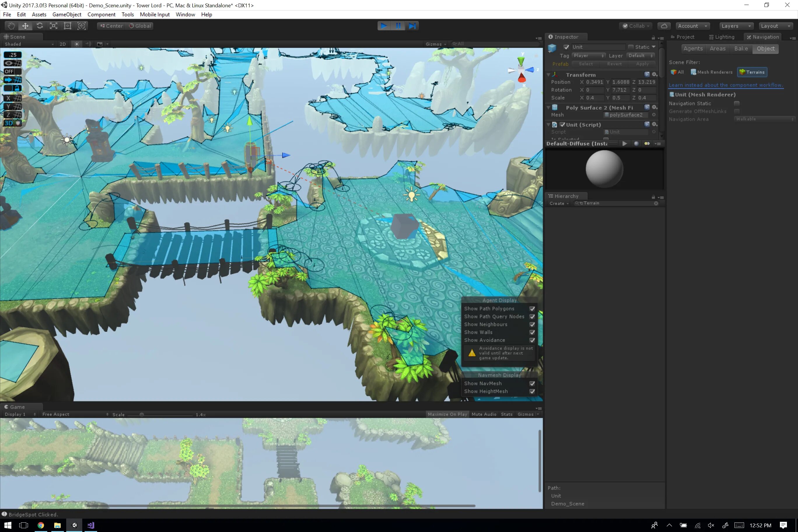Uncheck Show HeightMesh checkbox
798x532 pixels.
coord(532,391)
